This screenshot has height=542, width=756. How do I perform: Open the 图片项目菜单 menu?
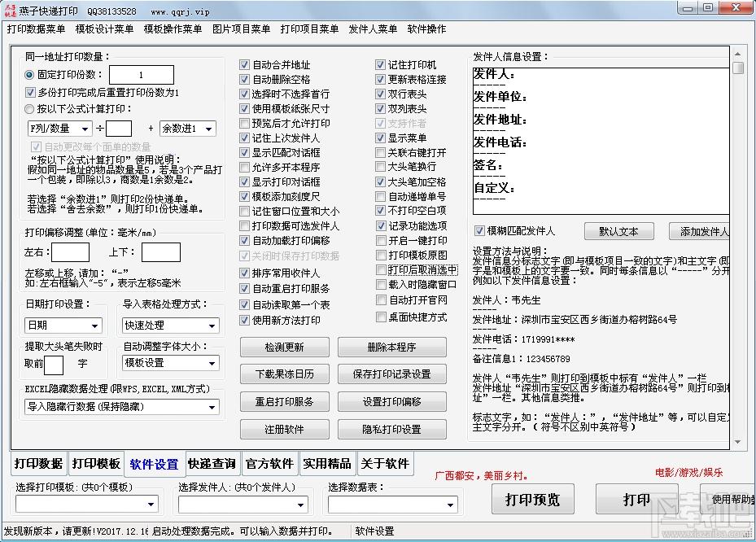(242, 29)
